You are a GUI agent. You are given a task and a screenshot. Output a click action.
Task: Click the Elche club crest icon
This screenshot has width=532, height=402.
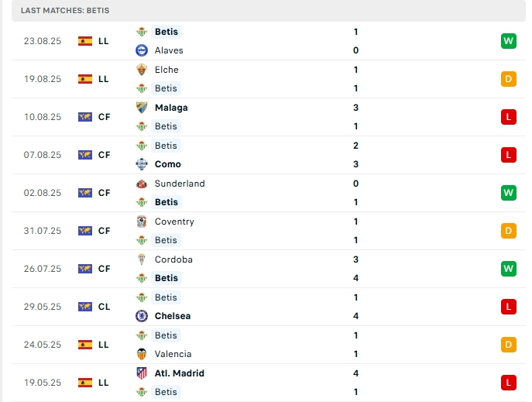click(x=141, y=70)
